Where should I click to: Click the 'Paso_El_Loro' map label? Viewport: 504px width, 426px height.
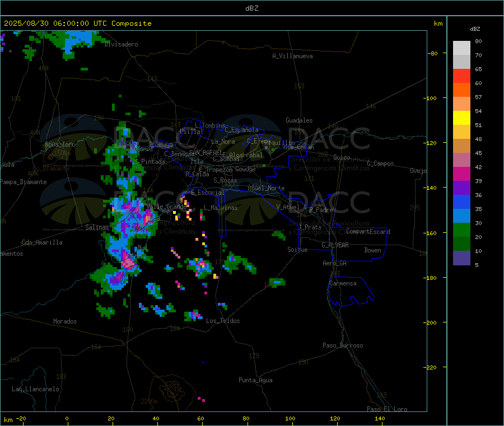[387, 409]
